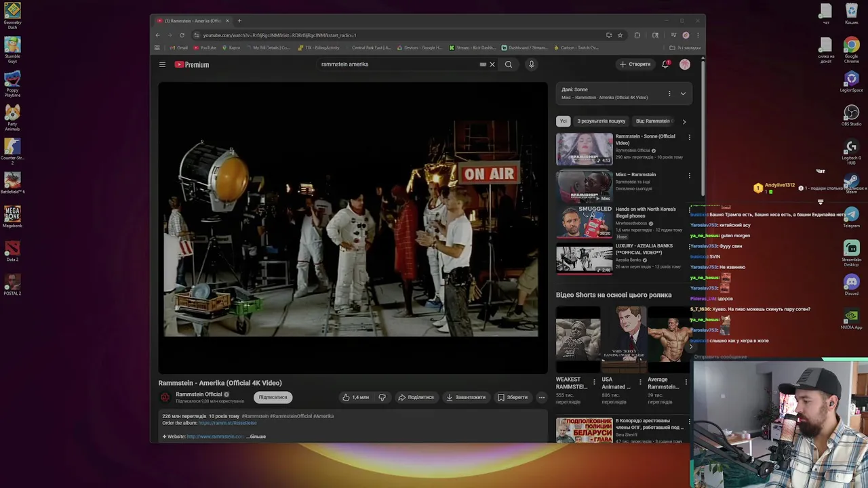Open the Chrome profile avatar
This screenshot has height=488, width=868.
pos(686,35)
